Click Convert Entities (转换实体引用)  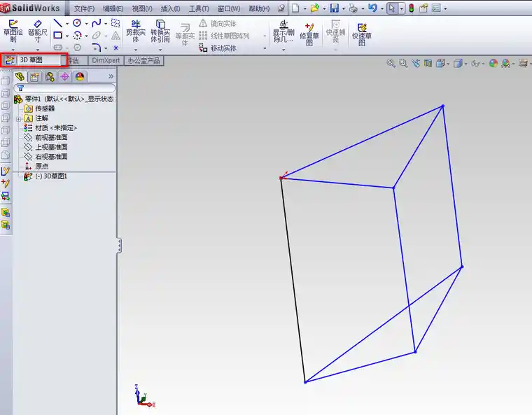point(160,31)
